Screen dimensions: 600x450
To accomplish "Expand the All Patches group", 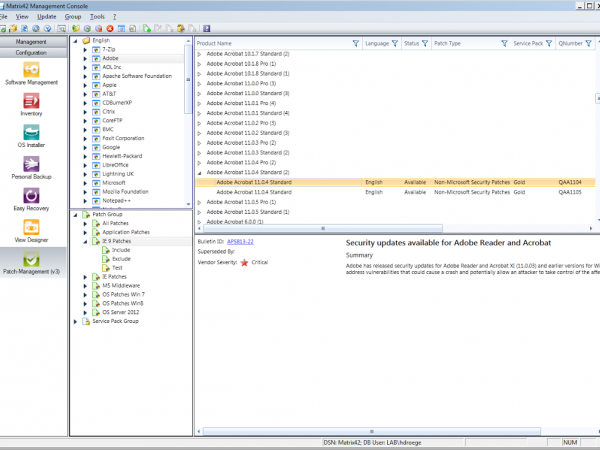I will pos(85,223).
